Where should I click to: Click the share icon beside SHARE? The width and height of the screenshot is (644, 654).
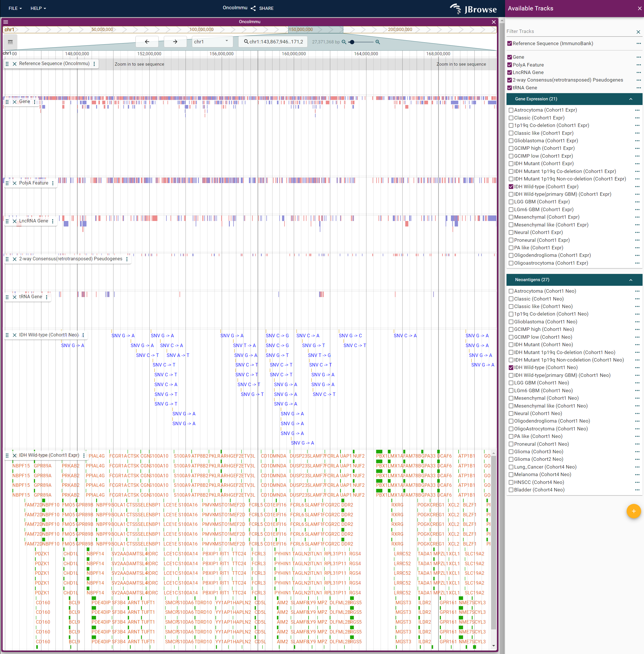pyautogui.click(x=253, y=8)
